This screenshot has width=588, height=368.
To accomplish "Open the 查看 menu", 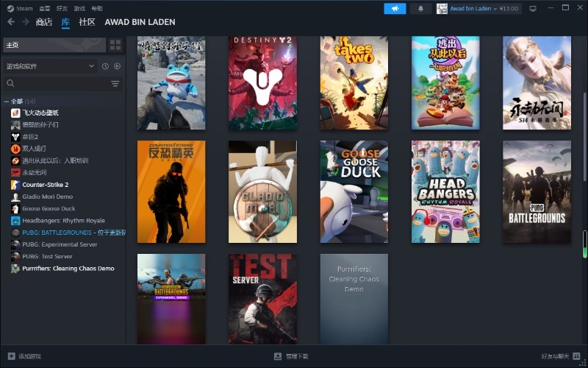I will pos(45,9).
